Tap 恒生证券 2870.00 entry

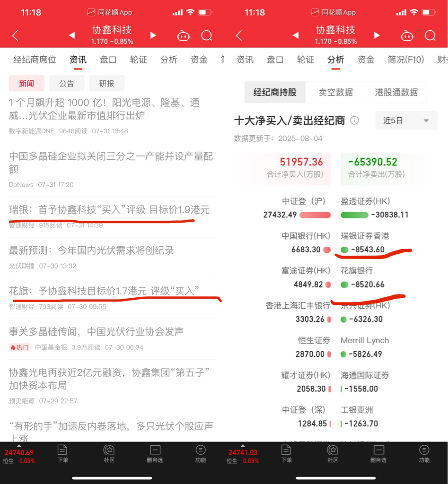tap(313, 347)
